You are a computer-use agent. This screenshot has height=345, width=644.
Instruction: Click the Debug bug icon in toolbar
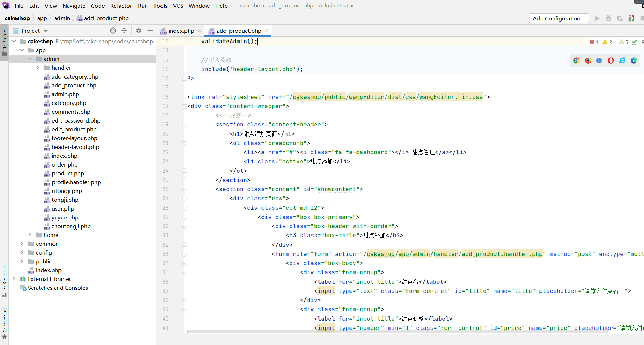608,18
